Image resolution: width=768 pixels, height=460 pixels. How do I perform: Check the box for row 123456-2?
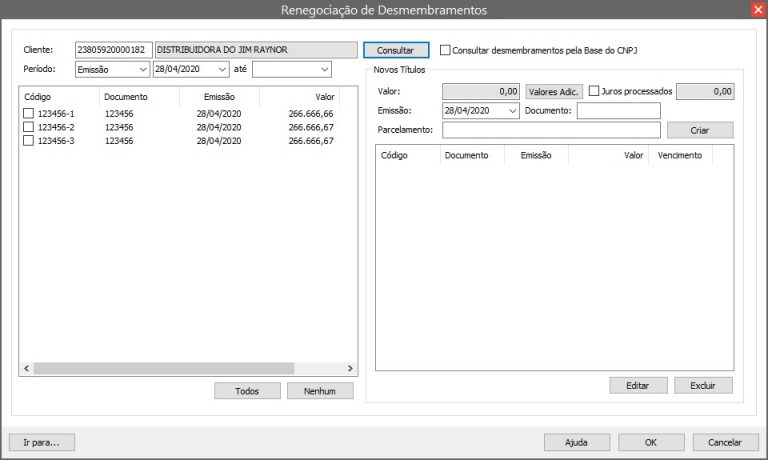28,127
